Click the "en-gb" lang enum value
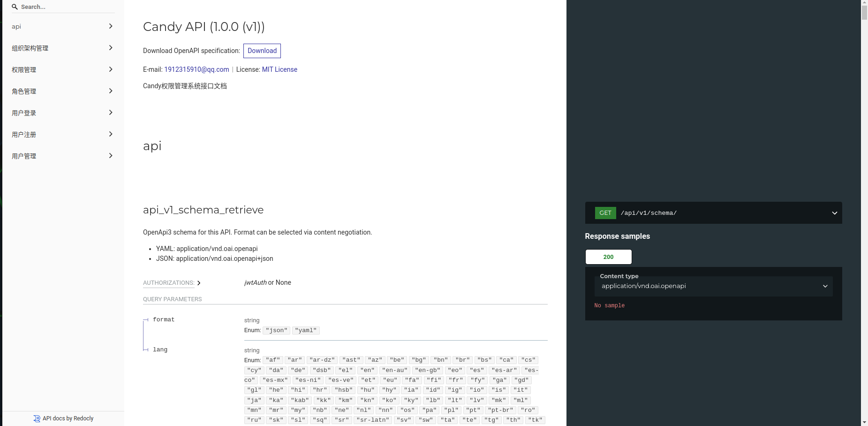Image resolution: width=868 pixels, height=426 pixels. coord(428,370)
